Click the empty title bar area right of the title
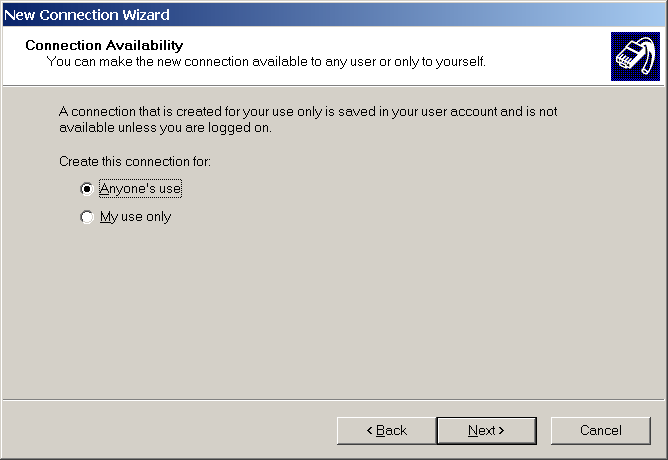Screen dimensions: 668x460 [x=420, y=14]
